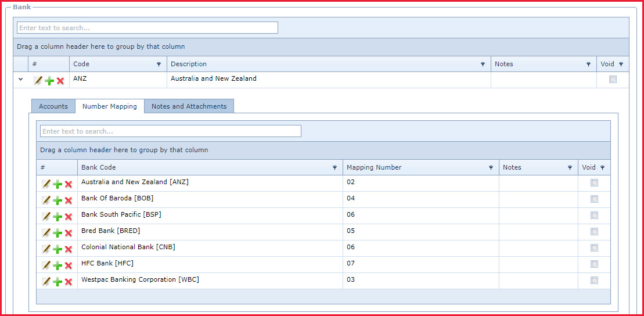644x316 pixels.
Task: Tick Void for Bank Of Baroda [BOB]
Action: tap(594, 199)
